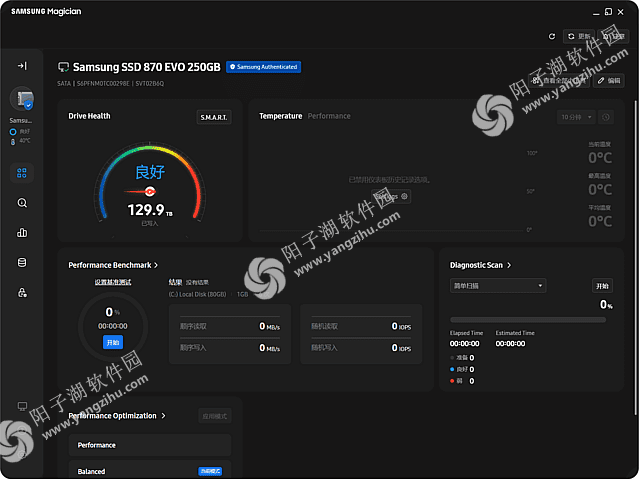Click the 129.9 TB written value
The width and height of the screenshot is (640, 480).
coord(150,210)
